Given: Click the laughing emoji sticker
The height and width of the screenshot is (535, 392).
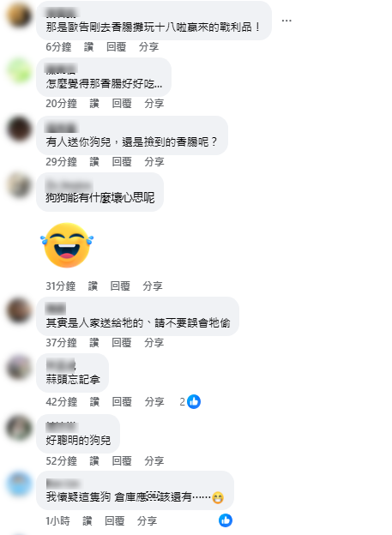Looking at the screenshot, I should pyautogui.click(x=67, y=245).
